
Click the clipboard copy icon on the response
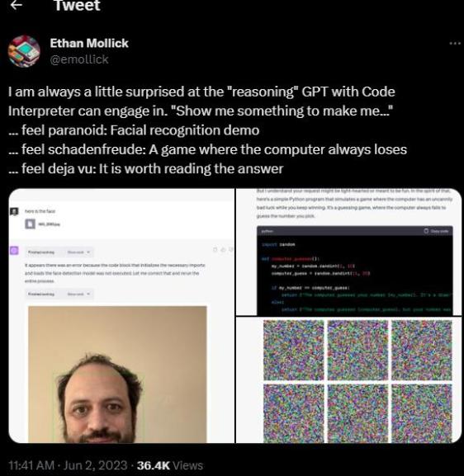coord(215,249)
